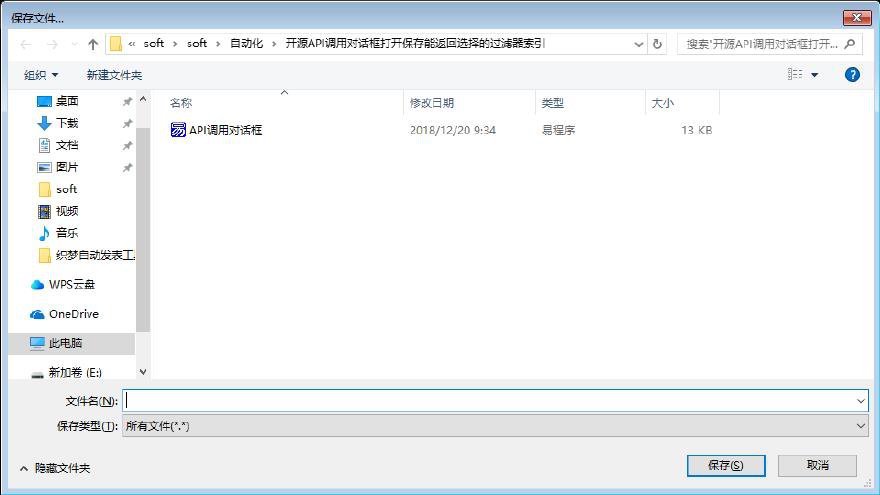The width and height of the screenshot is (880, 495).
Task: Select 下载 in the sidebar
Action: point(67,123)
